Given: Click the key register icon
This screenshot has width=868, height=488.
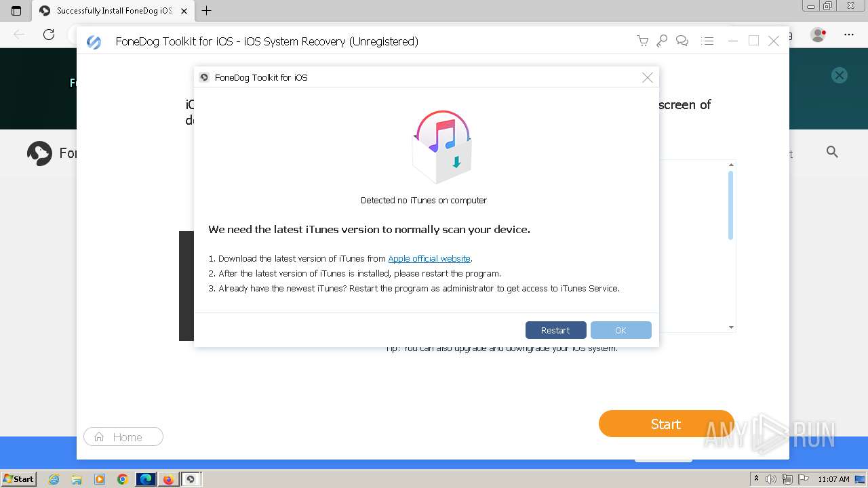Looking at the screenshot, I should pos(662,41).
